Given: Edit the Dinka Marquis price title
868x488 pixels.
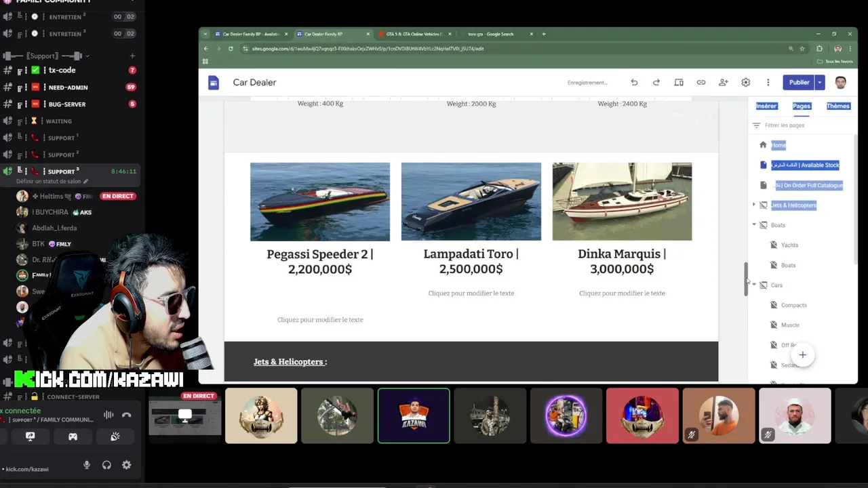Looking at the screenshot, I should (x=622, y=262).
